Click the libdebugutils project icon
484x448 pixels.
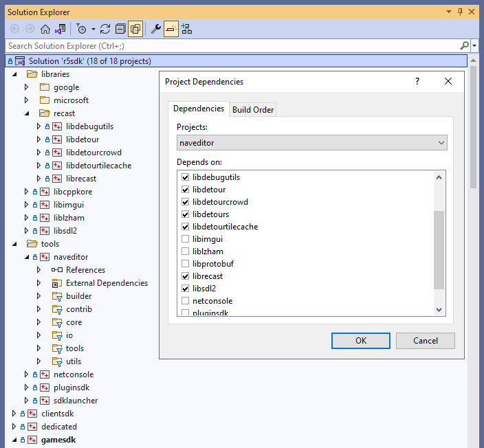(x=57, y=126)
